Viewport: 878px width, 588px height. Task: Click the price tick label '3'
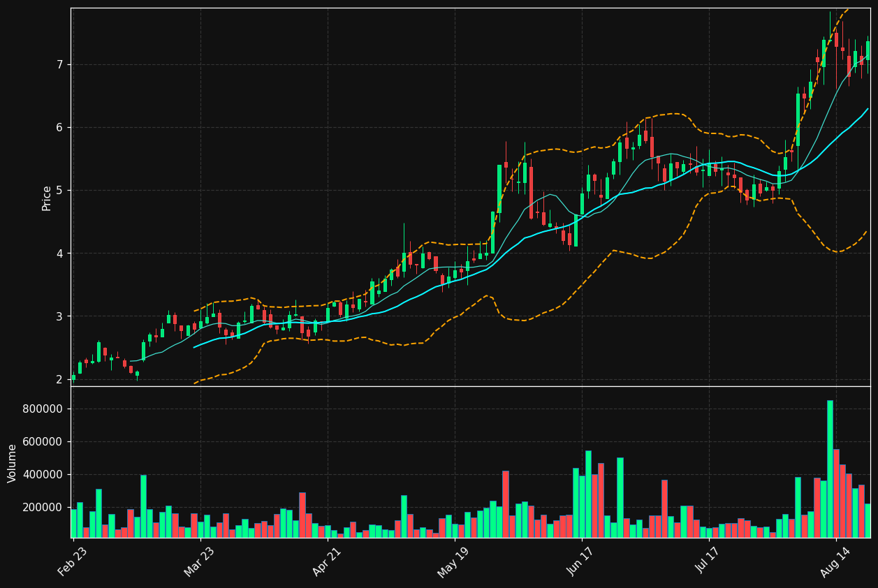[59, 316]
